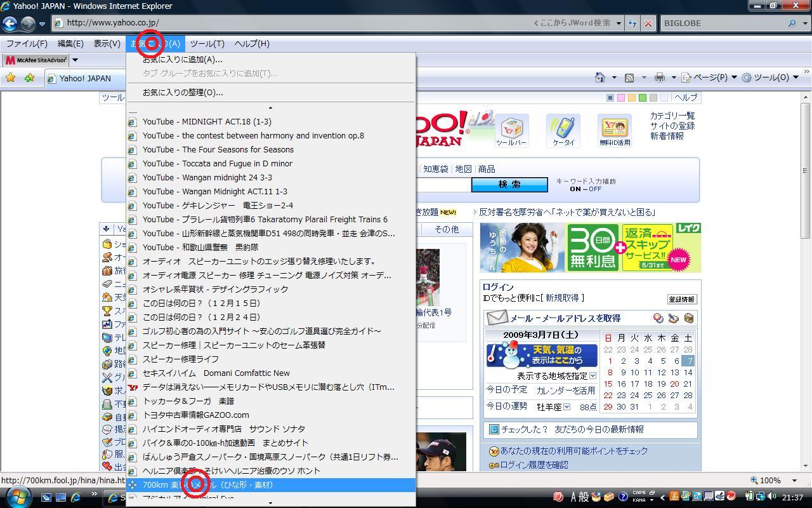Choose お気に入りに追加(A)... menu entry
The image size is (812, 508).
click(x=271, y=60)
